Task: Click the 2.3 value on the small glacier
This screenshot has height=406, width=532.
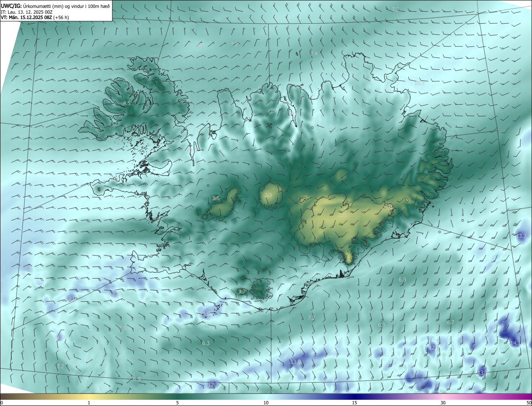Action: click(x=268, y=196)
